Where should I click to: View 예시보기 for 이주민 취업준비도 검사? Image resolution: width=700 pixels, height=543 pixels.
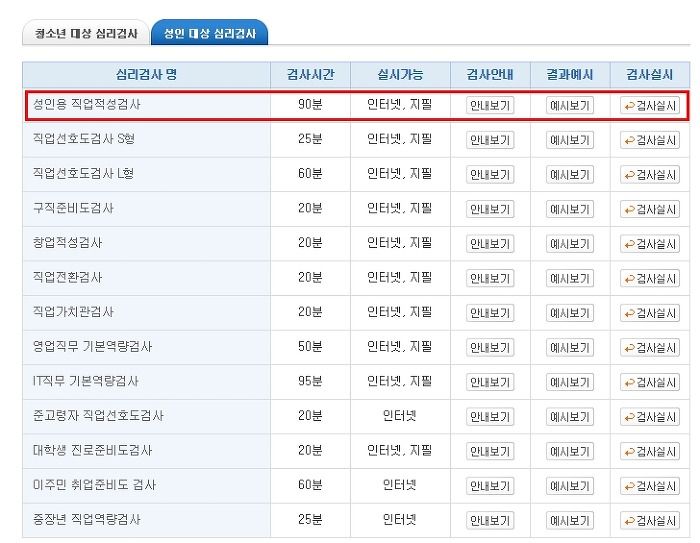coord(570,486)
